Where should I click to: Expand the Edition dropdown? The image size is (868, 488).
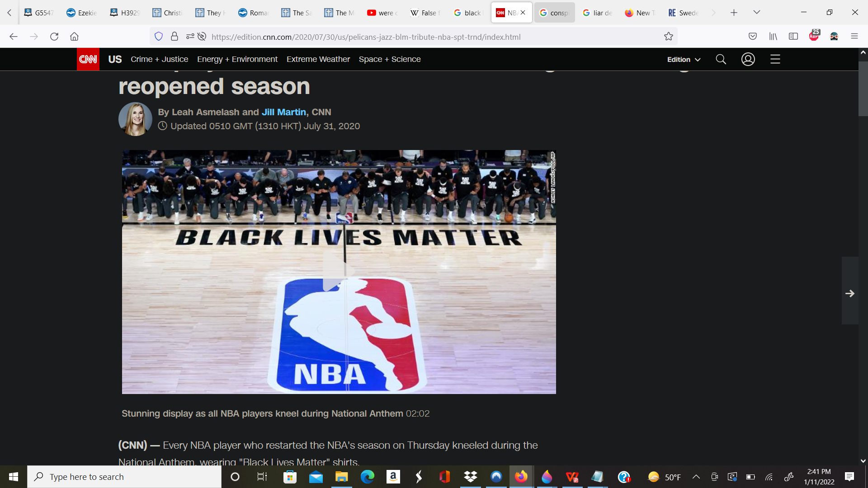[684, 59]
